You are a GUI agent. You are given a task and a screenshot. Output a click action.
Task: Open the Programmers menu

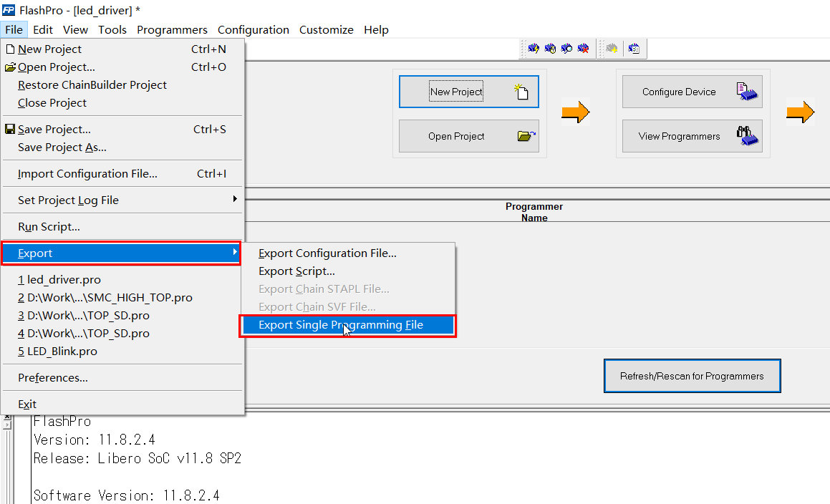tap(172, 30)
